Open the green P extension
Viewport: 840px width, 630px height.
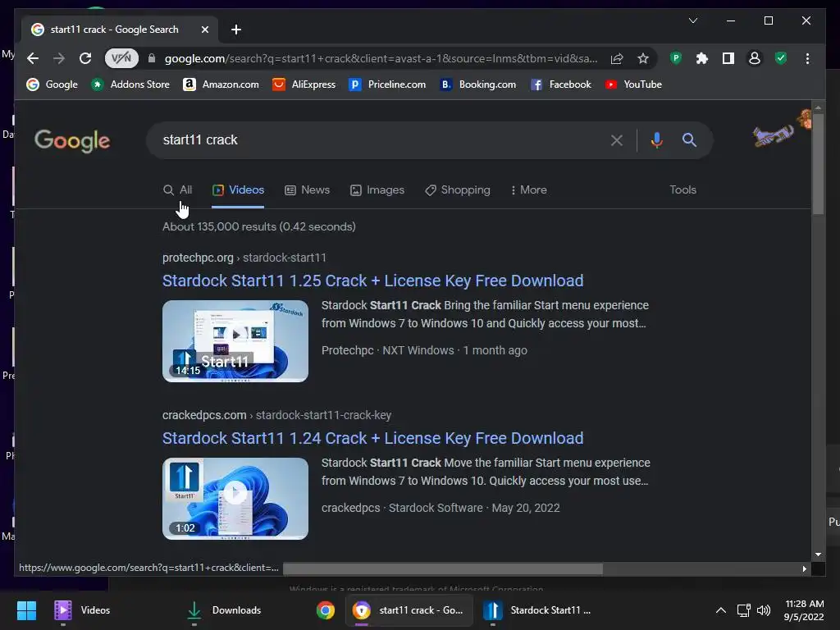[x=676, y=58]
